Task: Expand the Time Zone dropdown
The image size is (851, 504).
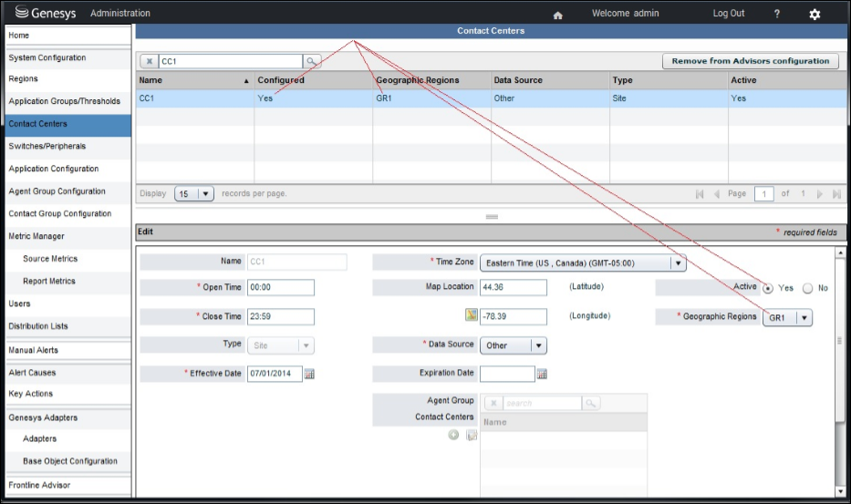Action: point(677,262)
